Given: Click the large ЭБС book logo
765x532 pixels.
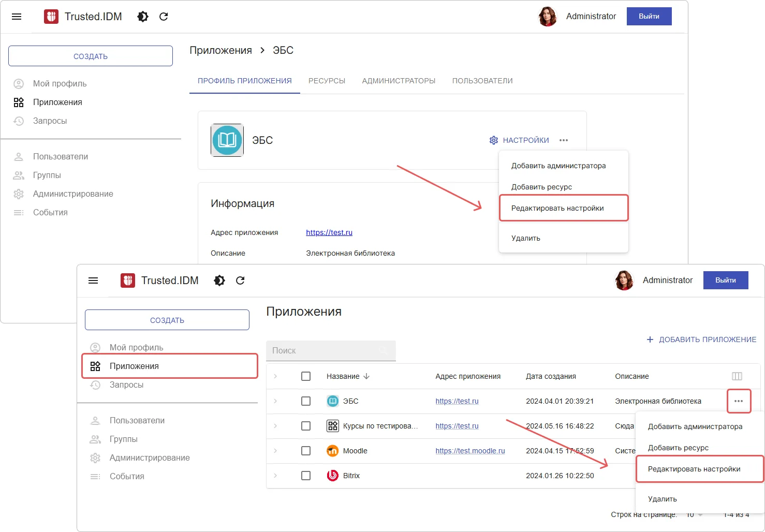Looking at the screenshot, I should 227,140.
